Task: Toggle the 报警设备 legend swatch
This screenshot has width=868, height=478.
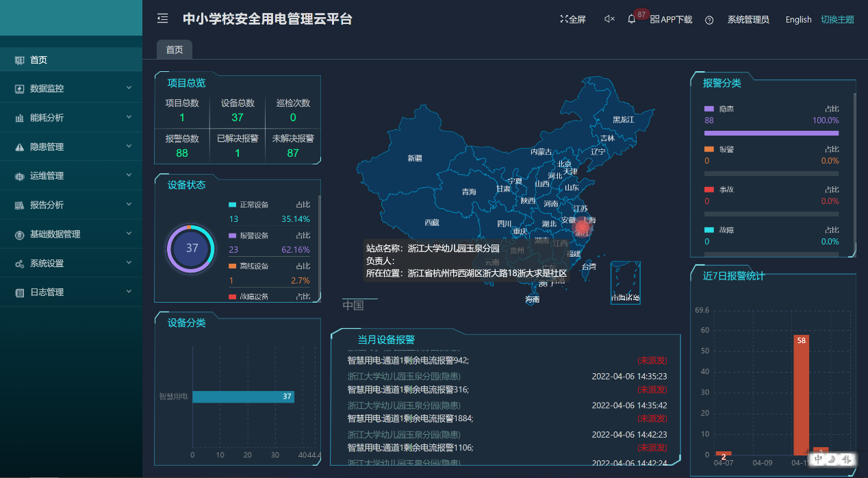Action: pos(233,236)
